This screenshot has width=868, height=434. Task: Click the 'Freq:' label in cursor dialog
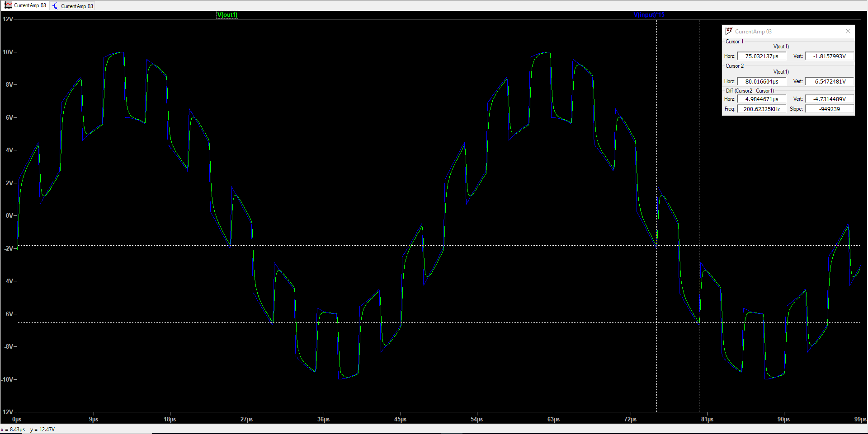[730, 109]
